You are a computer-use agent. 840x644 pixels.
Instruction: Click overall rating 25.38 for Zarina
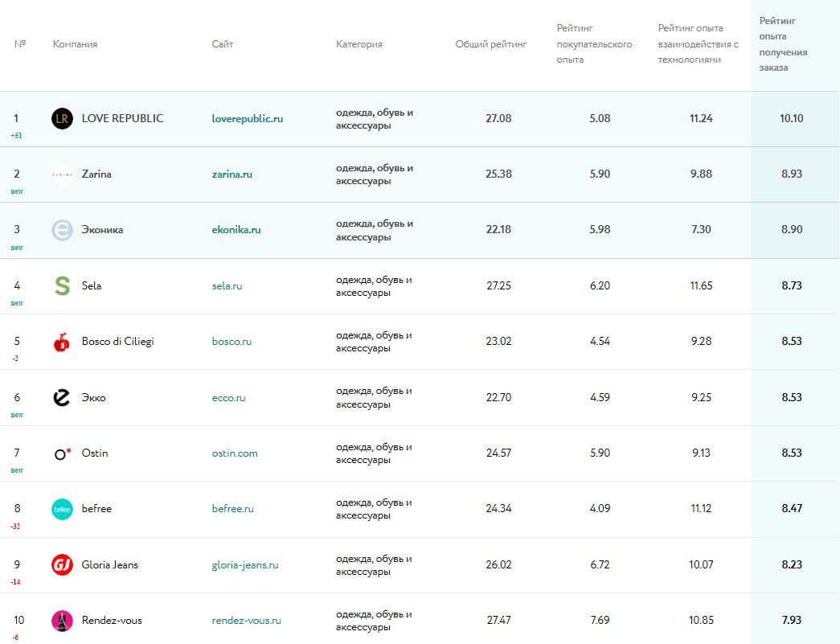click(498, 174)
